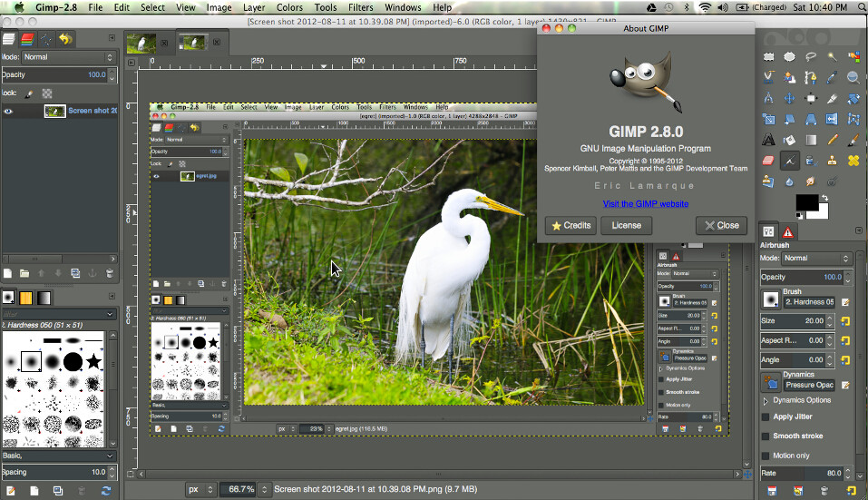Choose the Blend gradient tool
868x500 pixels.
(x=811, y=140)
